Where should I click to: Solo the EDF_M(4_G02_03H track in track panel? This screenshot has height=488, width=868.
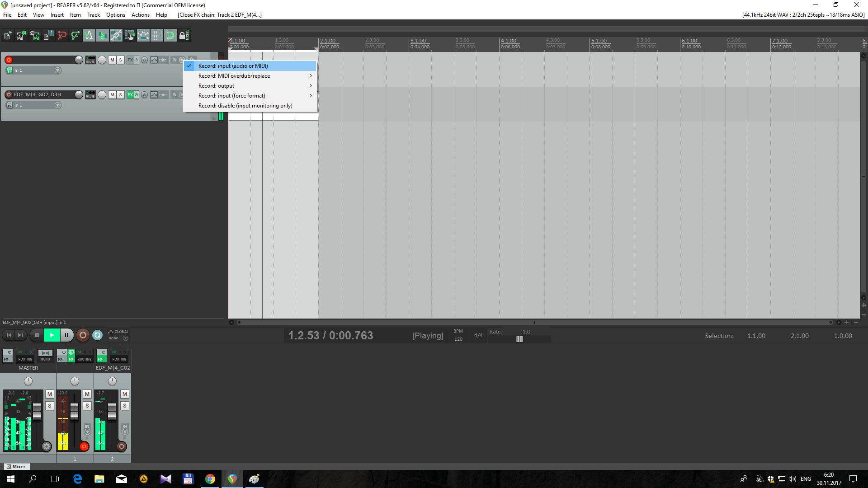pyautogui.click(x=120, y=94)
